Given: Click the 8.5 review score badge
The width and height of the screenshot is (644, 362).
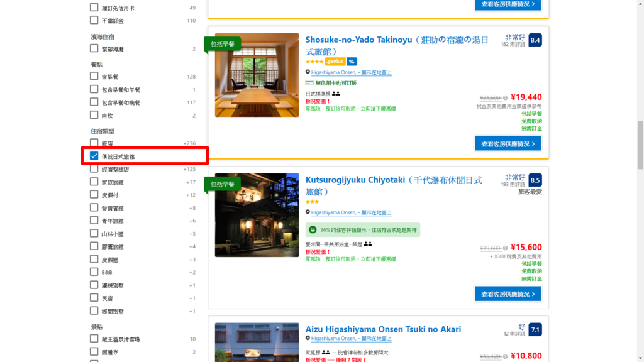Looking at the screenshot, I should click(x=535, y=180).
